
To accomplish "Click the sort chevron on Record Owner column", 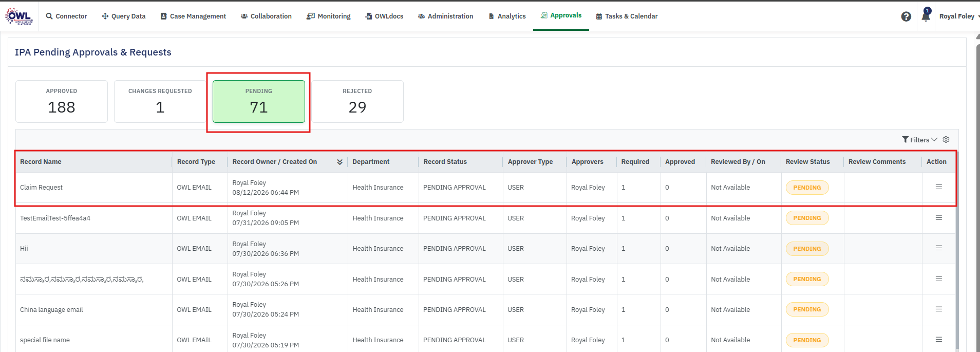I will pyautogui.click(x=340, y=162).
